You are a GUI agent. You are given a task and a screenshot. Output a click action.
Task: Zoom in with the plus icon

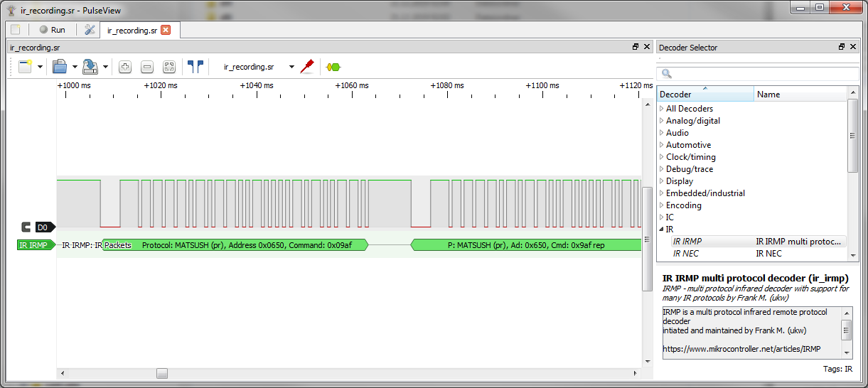coord(125,67)
